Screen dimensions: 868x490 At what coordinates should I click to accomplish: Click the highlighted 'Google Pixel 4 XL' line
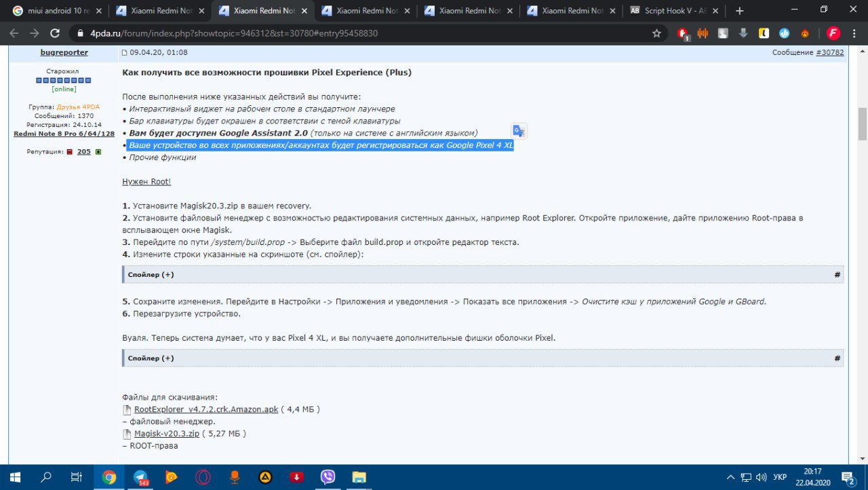point(321,145)
